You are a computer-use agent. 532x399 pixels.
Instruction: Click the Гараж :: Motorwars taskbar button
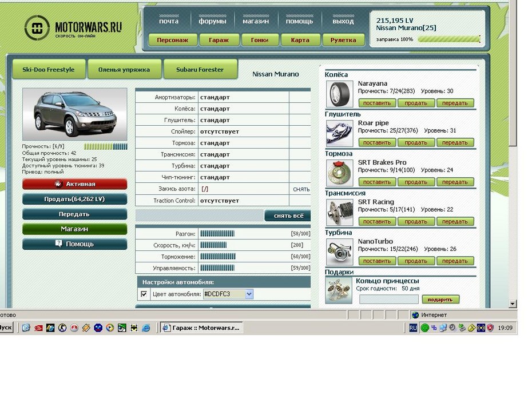coord(202,328)
